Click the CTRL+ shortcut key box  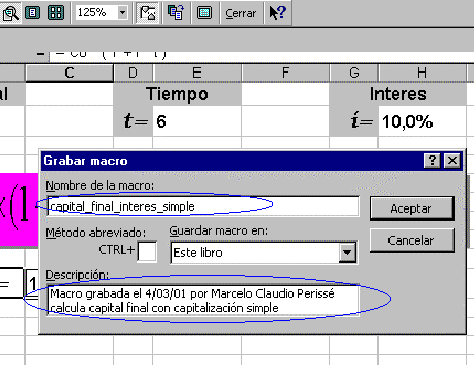pos(147,251)
